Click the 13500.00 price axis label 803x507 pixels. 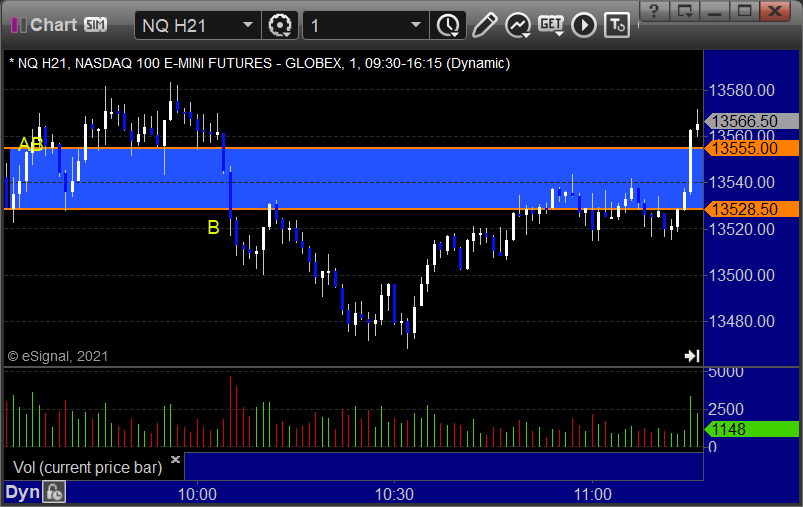(x=742, y=276)
